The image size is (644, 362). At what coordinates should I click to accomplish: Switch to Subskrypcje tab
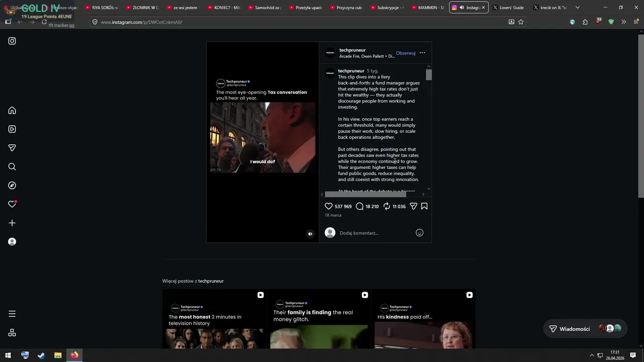pyautogui.click(x=386, y=8)
